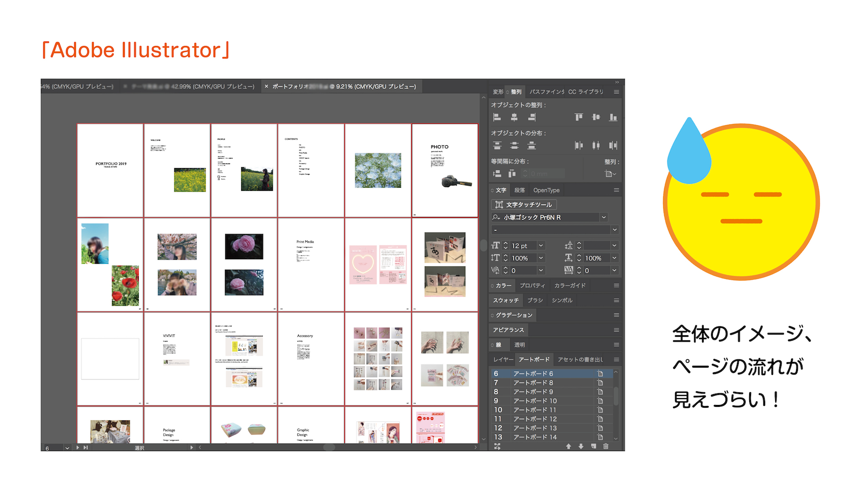
Task: Open the artboard number dropdown at bottom
Action: tap(67, 448)
